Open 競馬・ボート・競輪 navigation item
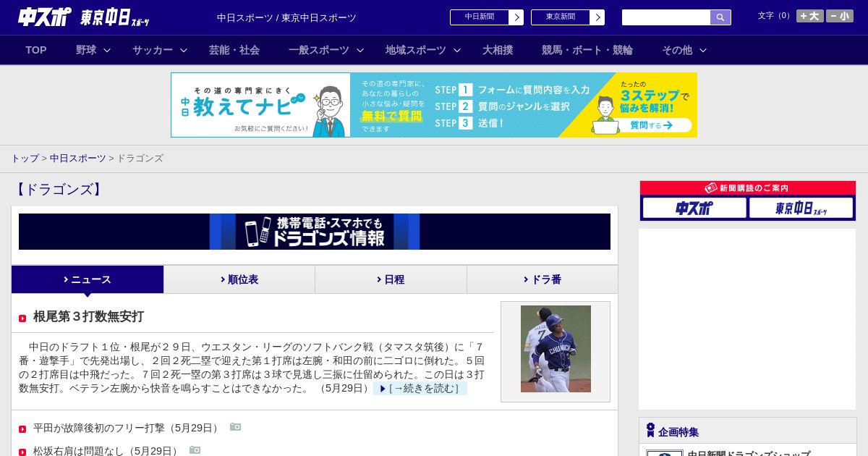The height and width of the screenshot is (456, 868). [587, 50]
